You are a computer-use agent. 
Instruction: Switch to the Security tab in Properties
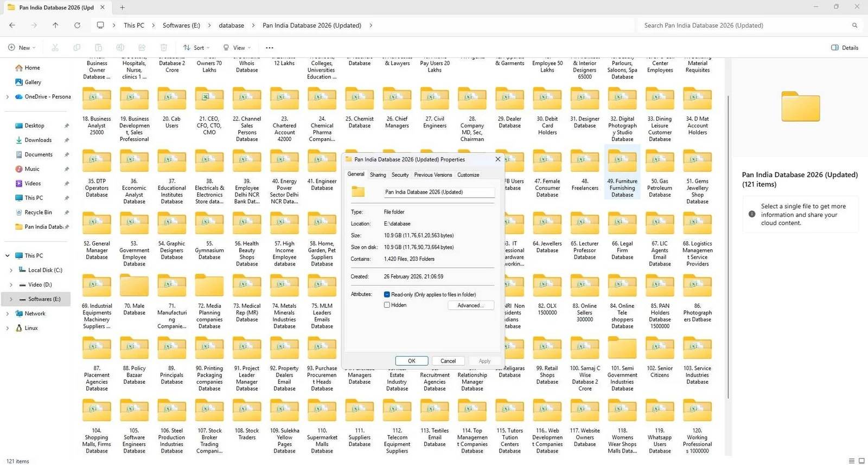click(x=400, y=175)
